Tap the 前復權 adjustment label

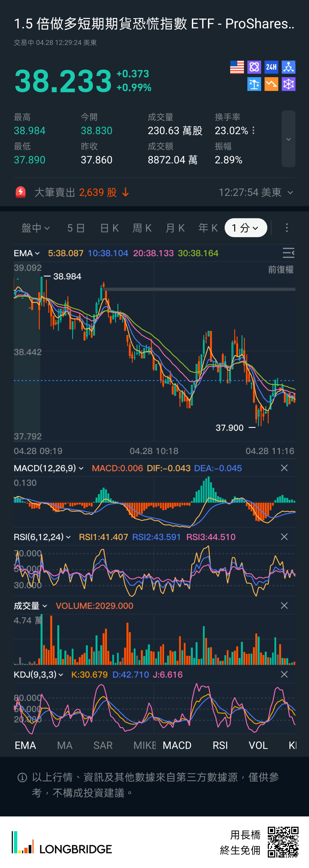click(x=280, y=269)
